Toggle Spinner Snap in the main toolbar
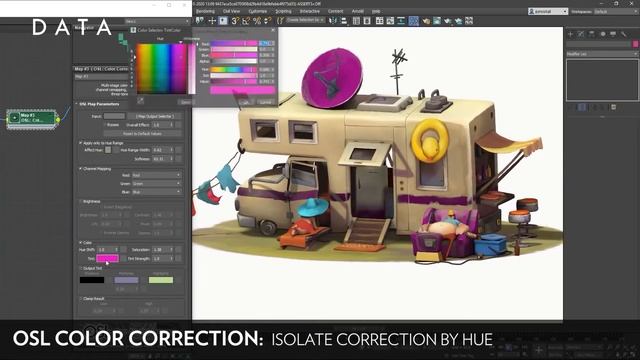Viewport: 640px width, 360px height. click(268, 21)
